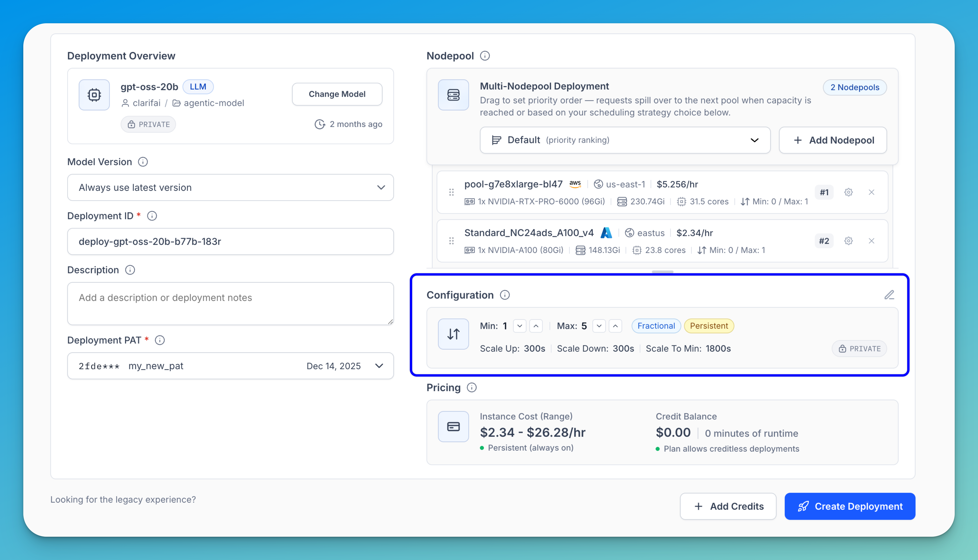Expand the Default priority ranking dropdown
978x560 pixels.
[x=625, y=140]
